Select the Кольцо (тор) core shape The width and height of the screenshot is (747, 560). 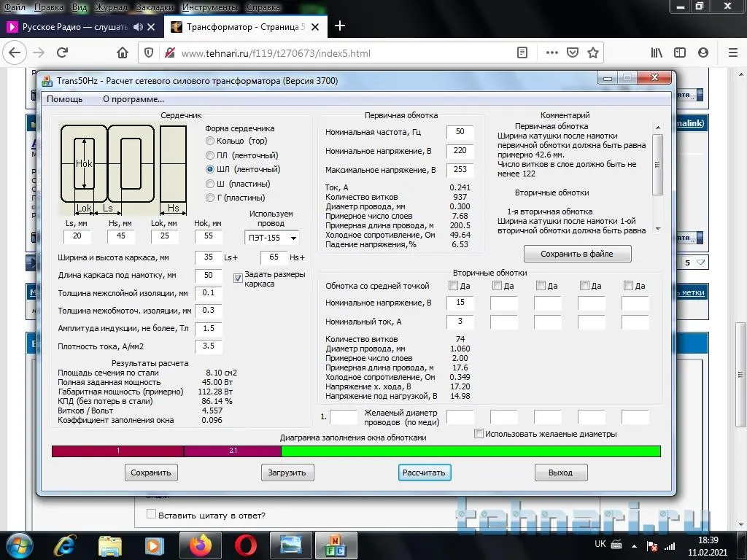tap(211, 141)
